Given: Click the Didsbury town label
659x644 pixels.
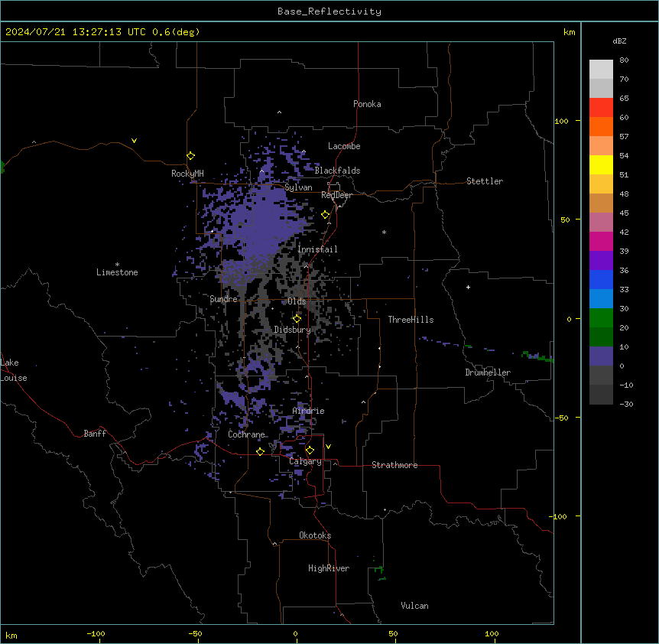Looking at the screenshot, I should click(293, 330).
